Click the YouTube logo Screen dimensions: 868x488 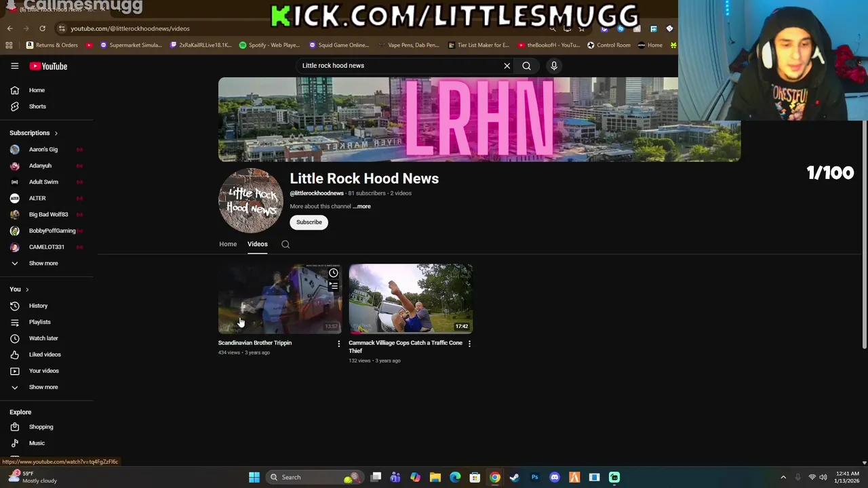tap(48, 66)
